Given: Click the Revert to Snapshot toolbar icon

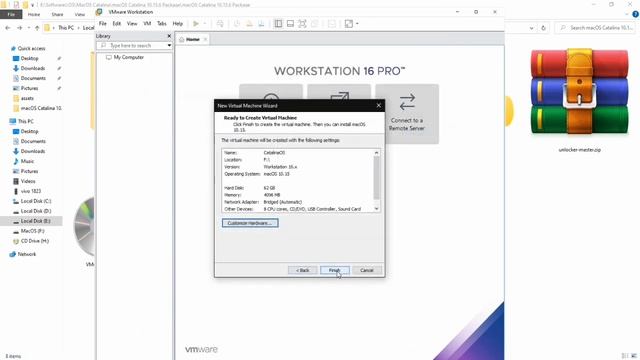Looking at the screenshot, I should (249, 24).
